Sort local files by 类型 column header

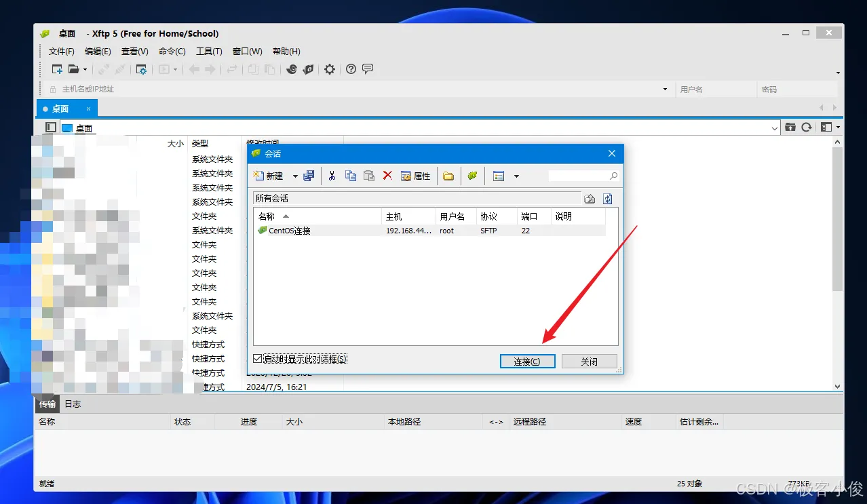(214, 144)
